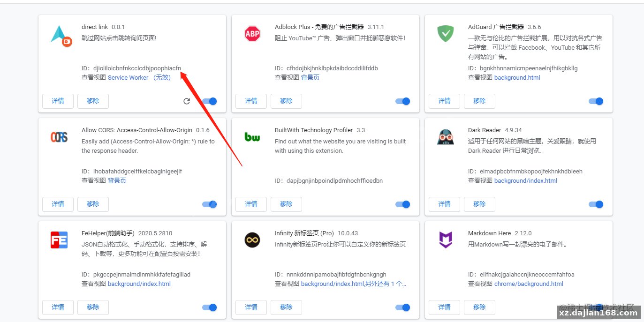Open 详情 for AdGuard

tap(445, 101)
